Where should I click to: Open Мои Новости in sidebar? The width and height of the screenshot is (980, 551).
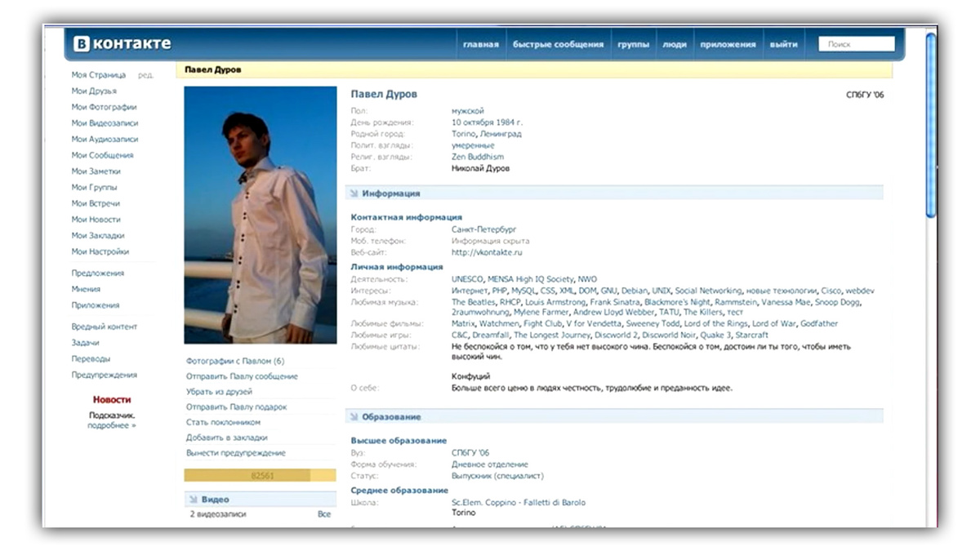(x=96, y=220)
